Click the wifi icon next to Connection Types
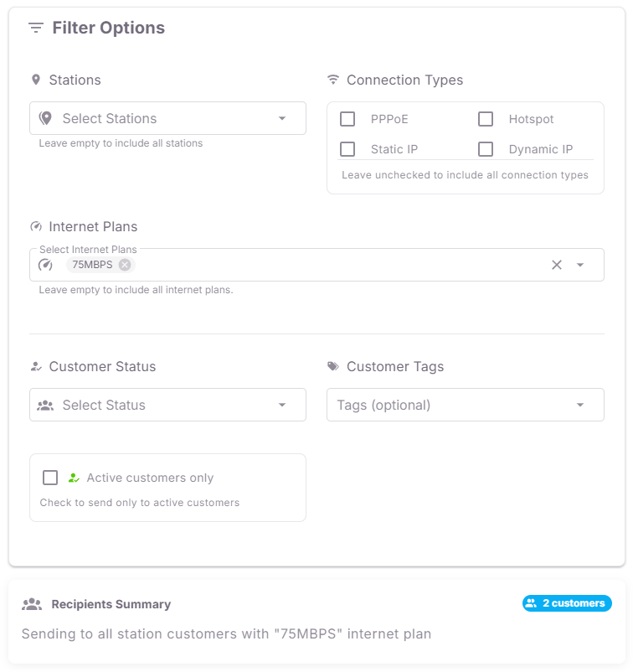Screen dimensions: 633x672 pyautogui.click(x=333, y=80)
